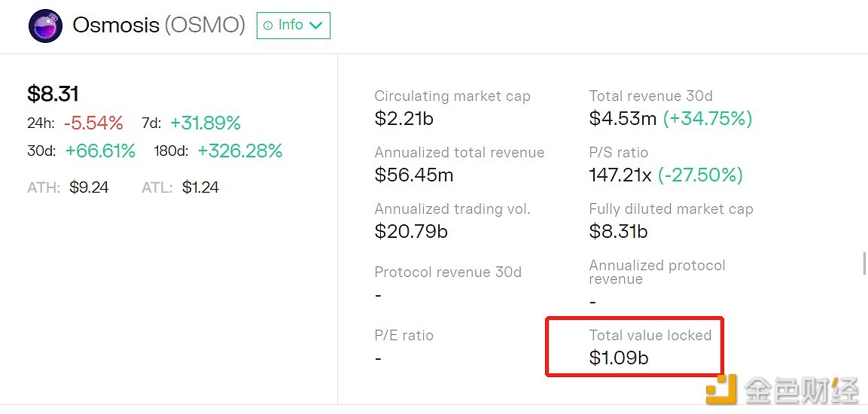Open the Info dropdown button
The width and height of the screenshot is (868, 414).
point(294,26)
